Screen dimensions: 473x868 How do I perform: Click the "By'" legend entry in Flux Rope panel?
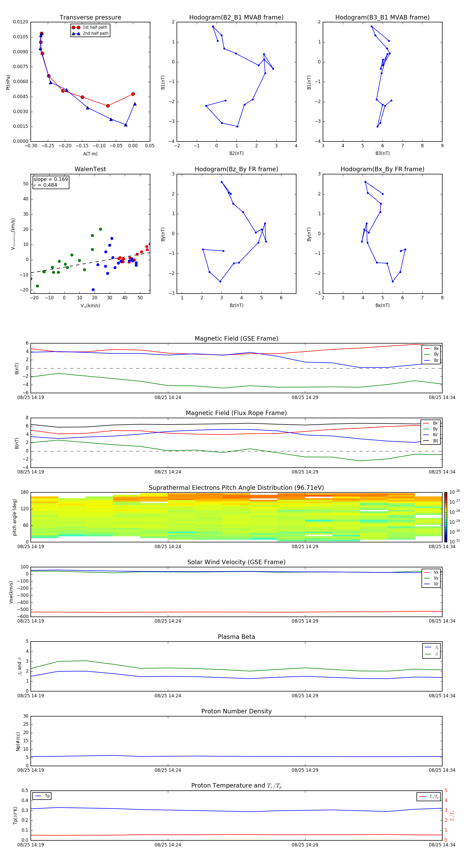(x=431, y=429)
